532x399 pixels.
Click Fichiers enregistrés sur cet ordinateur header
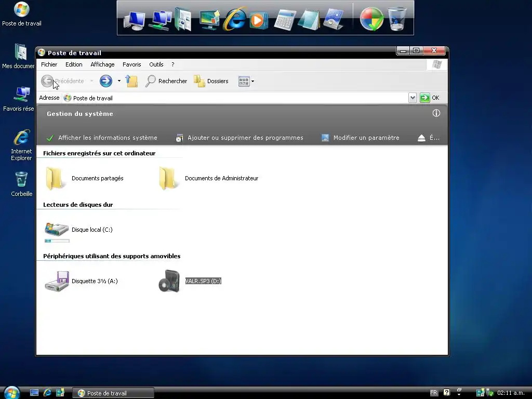99,153
